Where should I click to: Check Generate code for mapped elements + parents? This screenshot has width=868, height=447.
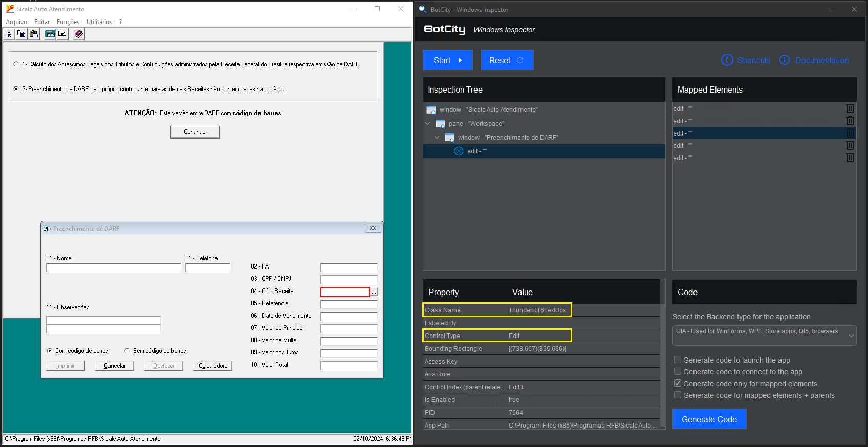[x=678, y=395]
